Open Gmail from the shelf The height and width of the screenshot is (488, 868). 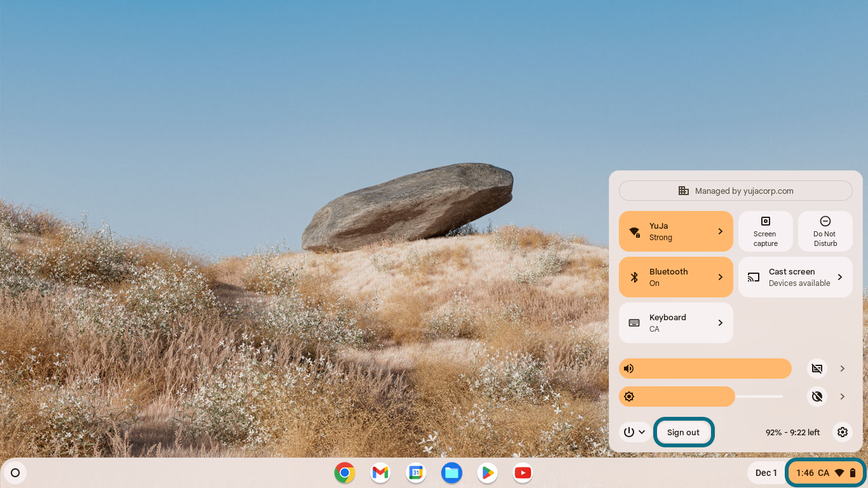pyautogui.click(x=380, y=473)
